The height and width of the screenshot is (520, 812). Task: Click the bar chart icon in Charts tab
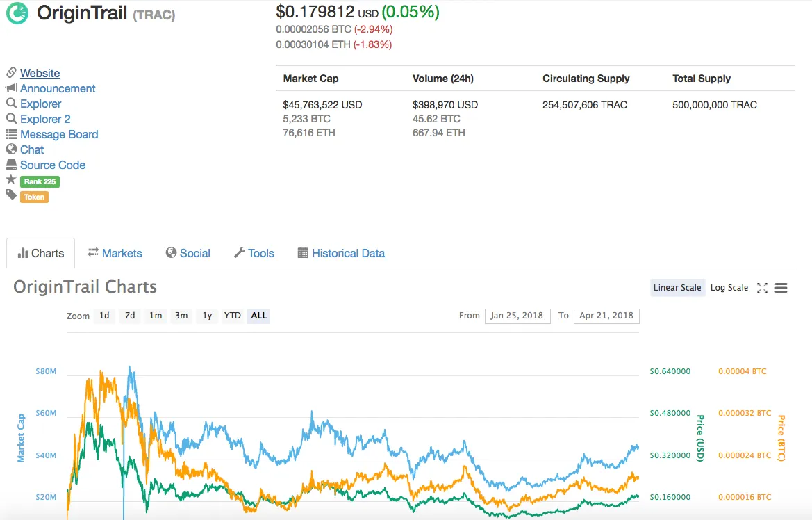click(23, 253)
